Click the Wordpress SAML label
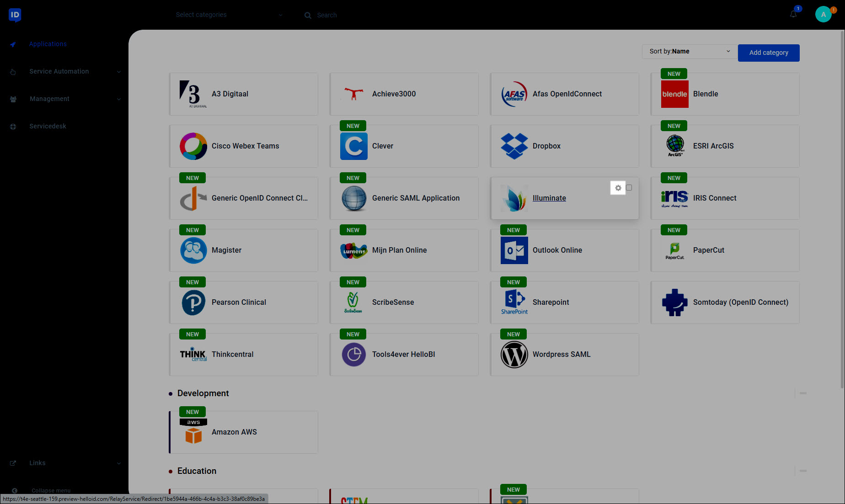 (x=562, y=354)
